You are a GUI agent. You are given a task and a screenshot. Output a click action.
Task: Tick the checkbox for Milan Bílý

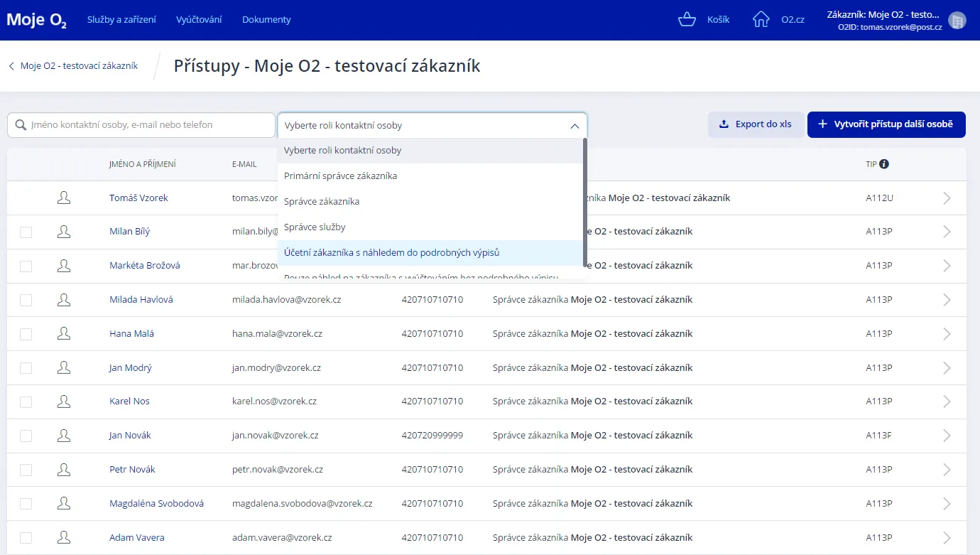coord(26,232)
